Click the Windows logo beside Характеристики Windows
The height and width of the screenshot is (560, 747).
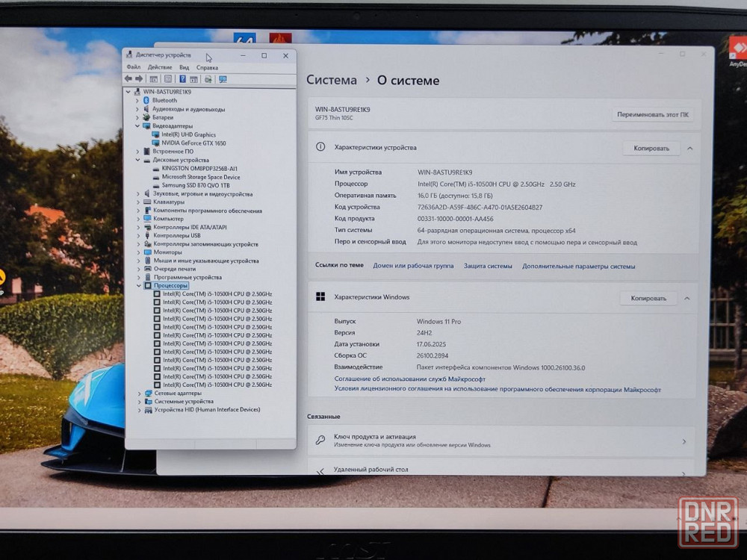tap(320, 296)
